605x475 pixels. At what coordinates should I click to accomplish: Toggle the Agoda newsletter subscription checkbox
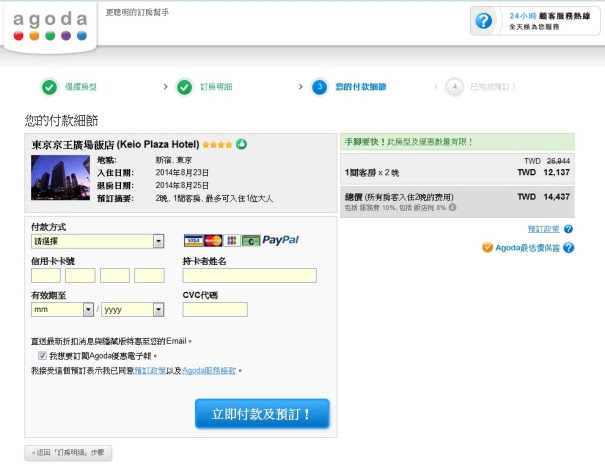tap(42, 356)
